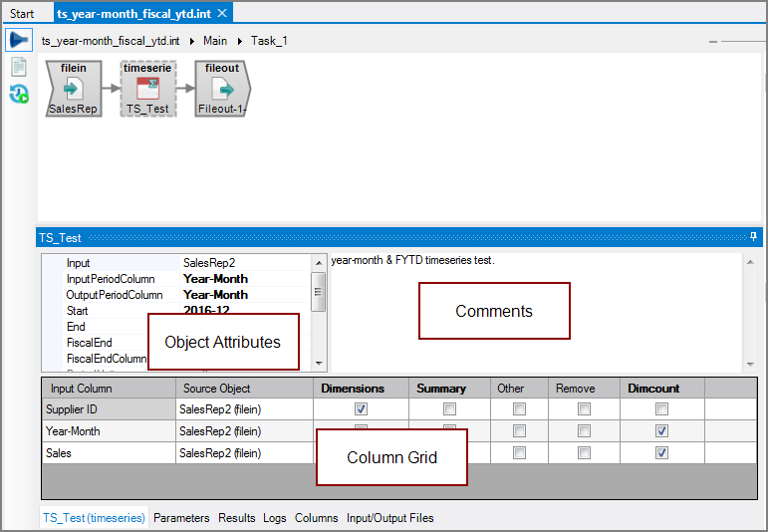Click the Dimensions column header
This screenshot has width=768, height=532.
[361, 389]
